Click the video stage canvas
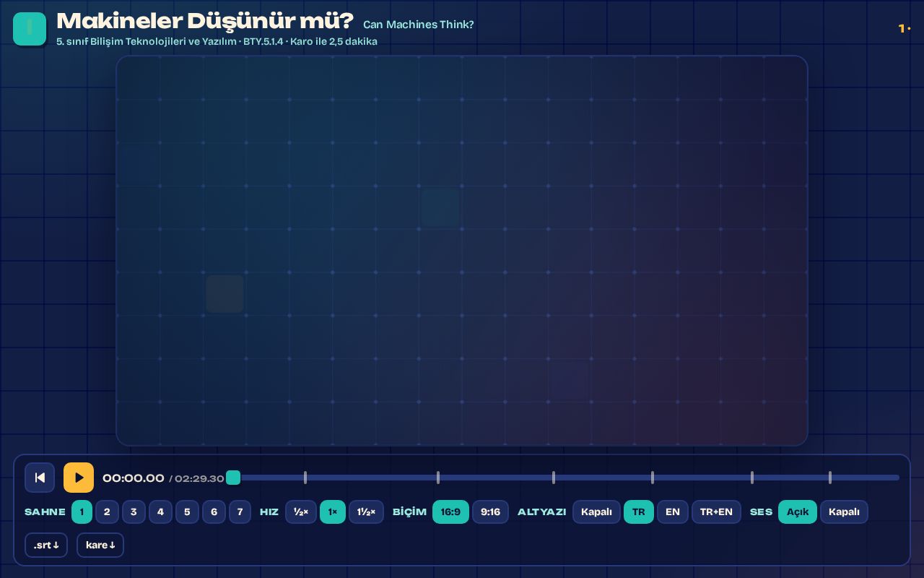 point(462,251)
